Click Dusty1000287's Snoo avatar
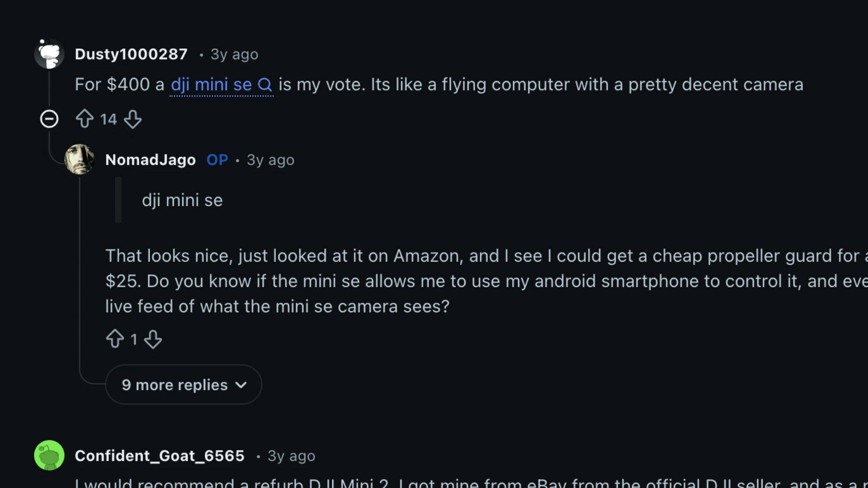Viewport: 868px width, 488px height. click(49, 54)
